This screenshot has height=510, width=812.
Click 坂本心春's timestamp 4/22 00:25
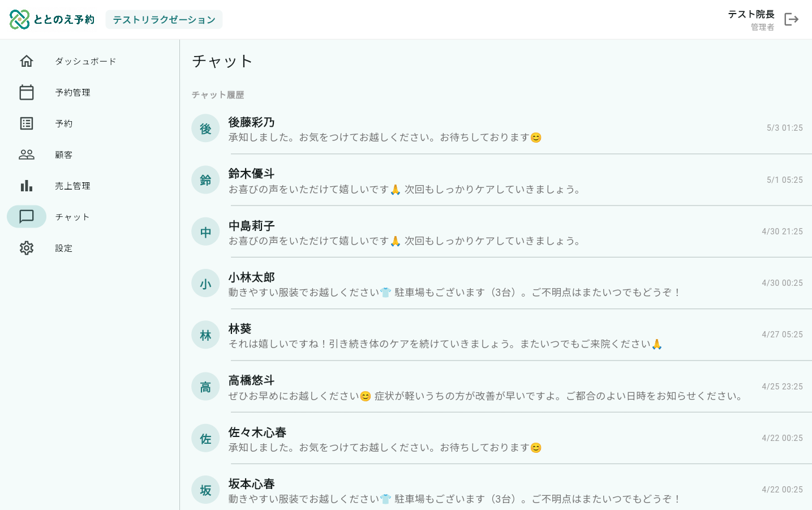coord(782,490)
